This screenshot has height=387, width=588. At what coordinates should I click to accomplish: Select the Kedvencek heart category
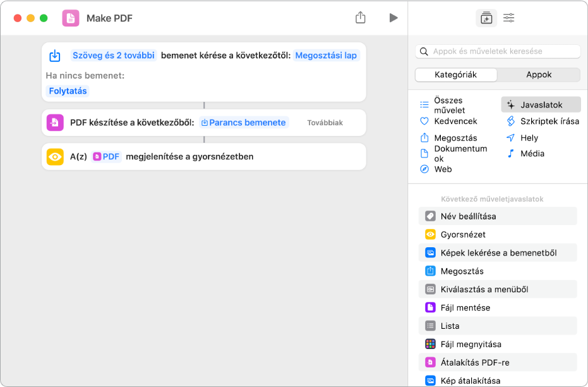[455, 121]
